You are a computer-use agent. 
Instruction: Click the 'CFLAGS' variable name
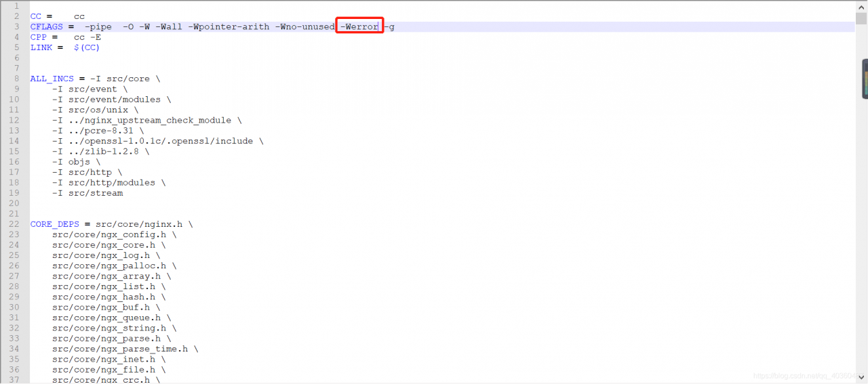pos(46,27)
